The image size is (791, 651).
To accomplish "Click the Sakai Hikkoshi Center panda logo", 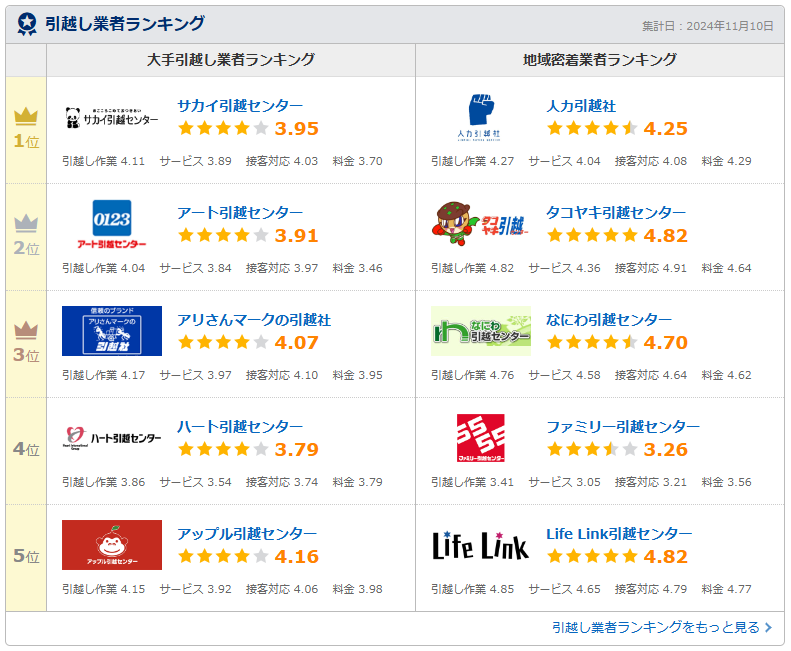I will pos(111,118).
